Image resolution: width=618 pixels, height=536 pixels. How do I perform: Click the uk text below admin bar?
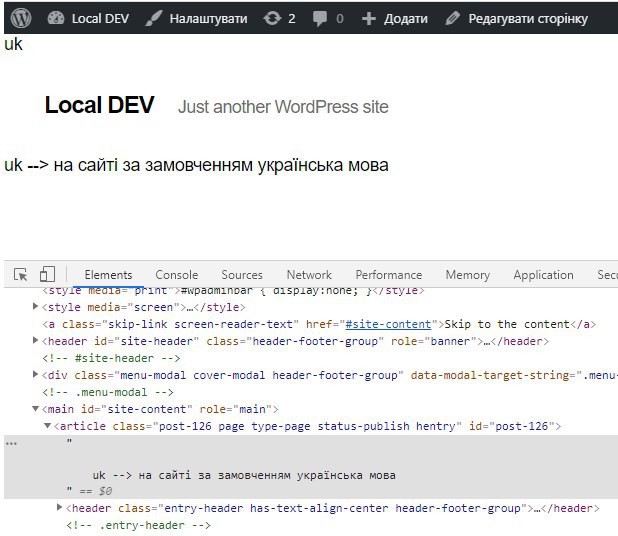coord(13,44)
